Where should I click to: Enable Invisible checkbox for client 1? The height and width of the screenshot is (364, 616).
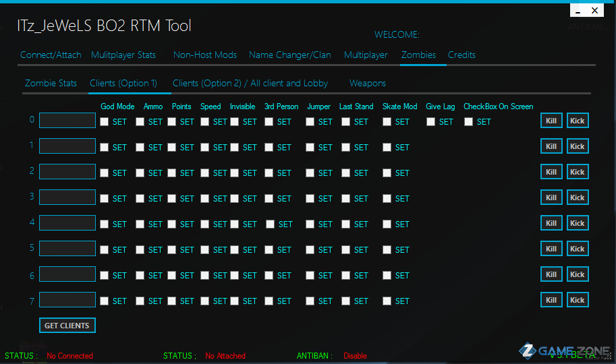point(235,147)
